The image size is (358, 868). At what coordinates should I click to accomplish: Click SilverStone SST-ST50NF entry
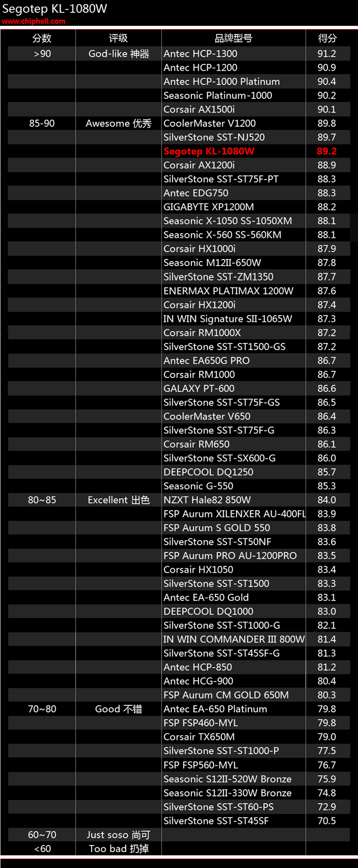218,542
